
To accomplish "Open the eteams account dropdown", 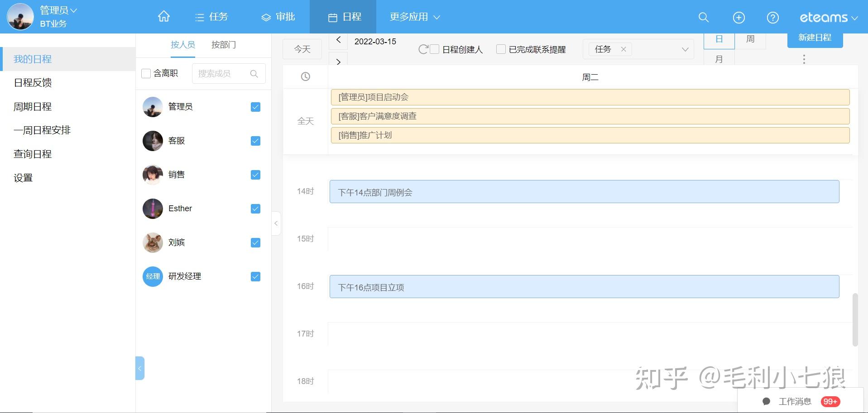I will click(828, 18).
